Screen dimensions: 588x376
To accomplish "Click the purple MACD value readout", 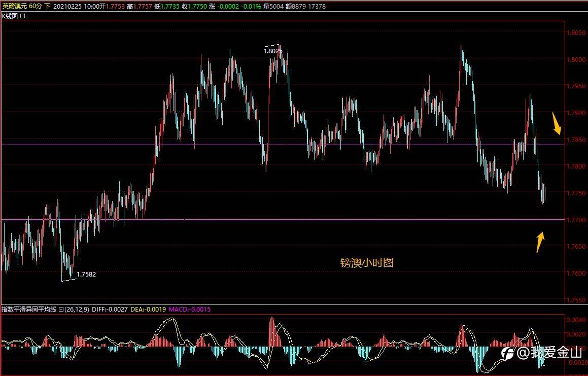I will pos(189,310).
